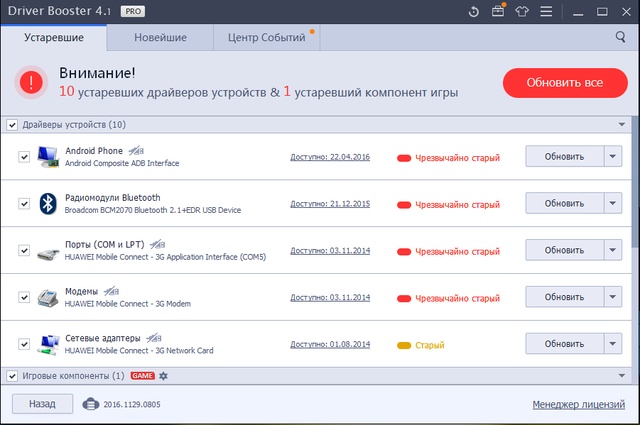
Task: Click the Bluetooth device icon
Action: pos(48,203)
